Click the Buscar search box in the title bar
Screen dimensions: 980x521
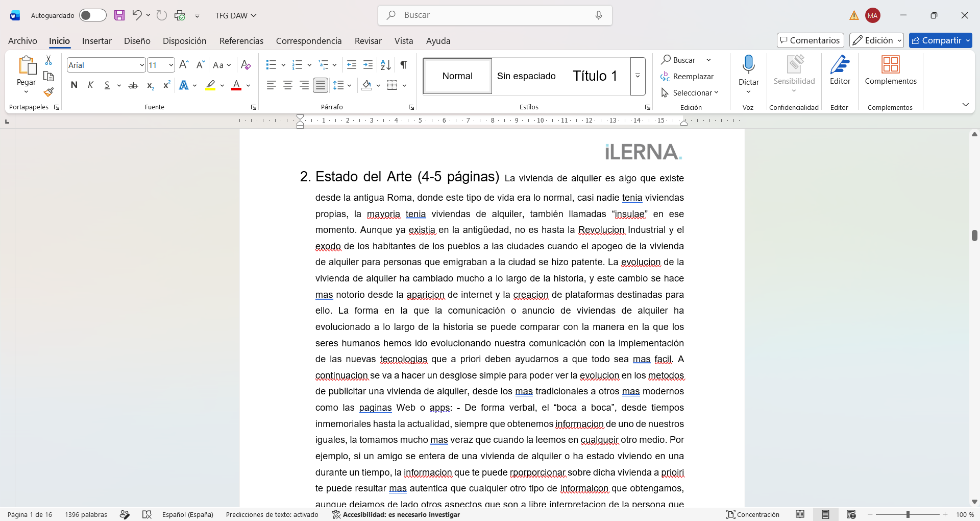[495, 15]
